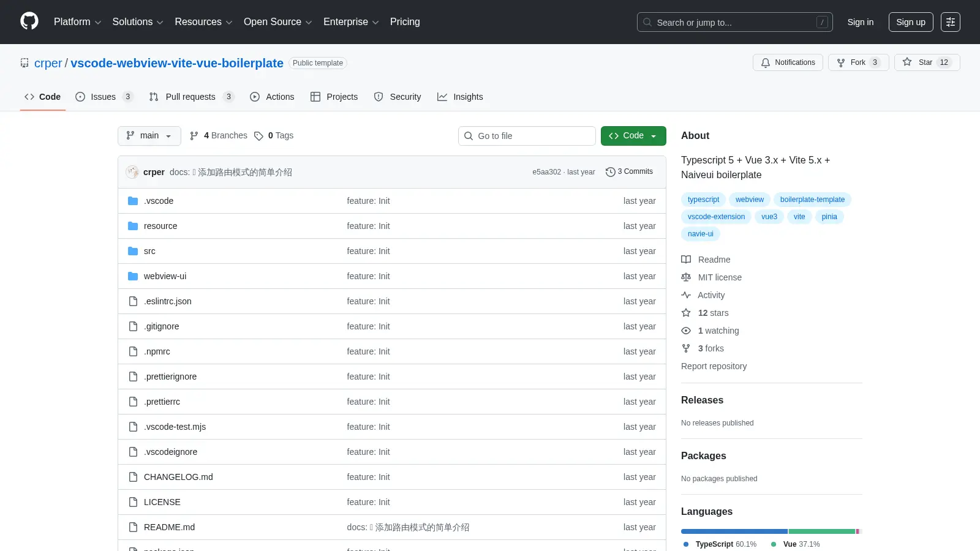Select the Code tab

click(x=42, y=97)
